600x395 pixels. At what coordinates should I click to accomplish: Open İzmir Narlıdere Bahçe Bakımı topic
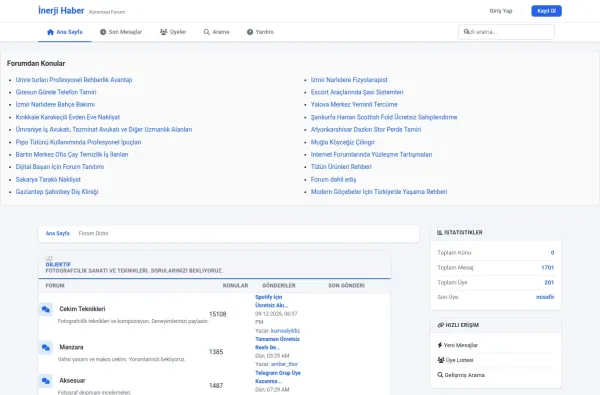pos(55,104)
